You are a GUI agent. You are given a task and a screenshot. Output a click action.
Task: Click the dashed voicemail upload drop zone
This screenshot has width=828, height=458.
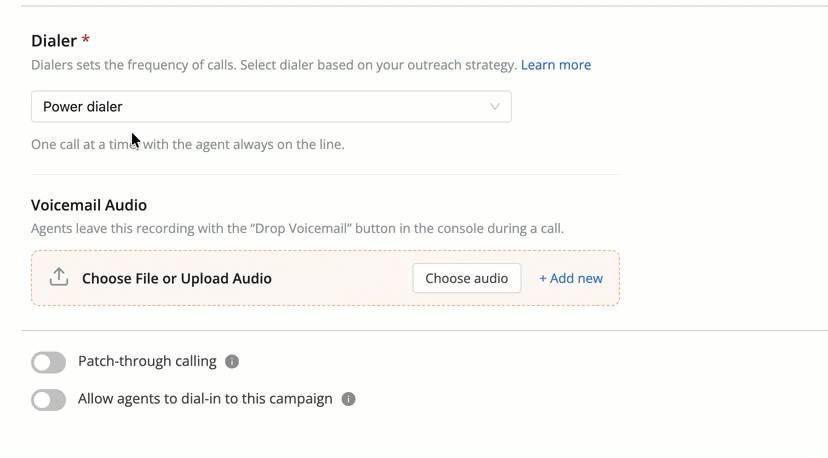(x=325, y=278)
